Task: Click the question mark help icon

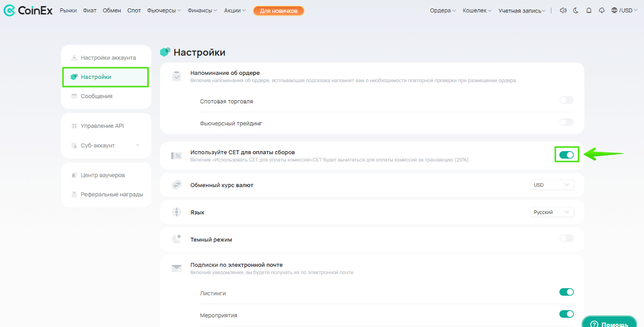Action: [594, 324]
